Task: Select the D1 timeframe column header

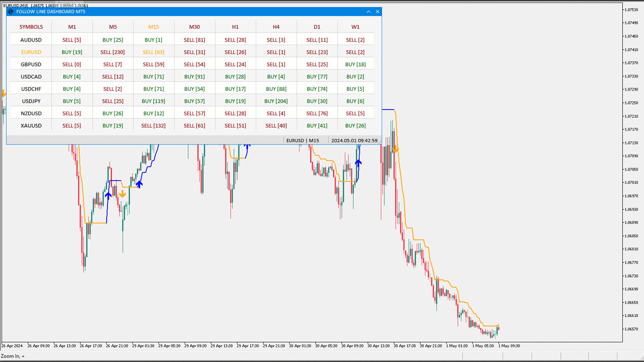Action: point(317,26)
